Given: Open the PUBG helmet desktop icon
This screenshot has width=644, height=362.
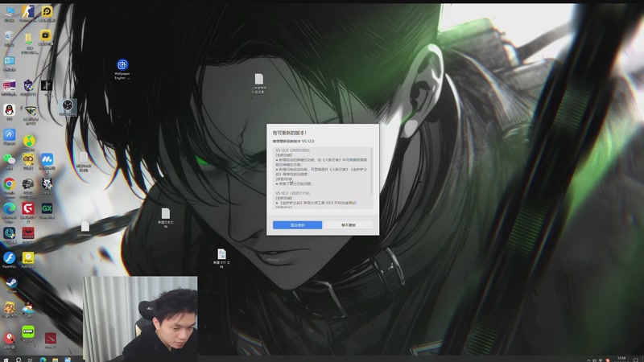Looking at the screenshot, I should pos(28,187).
